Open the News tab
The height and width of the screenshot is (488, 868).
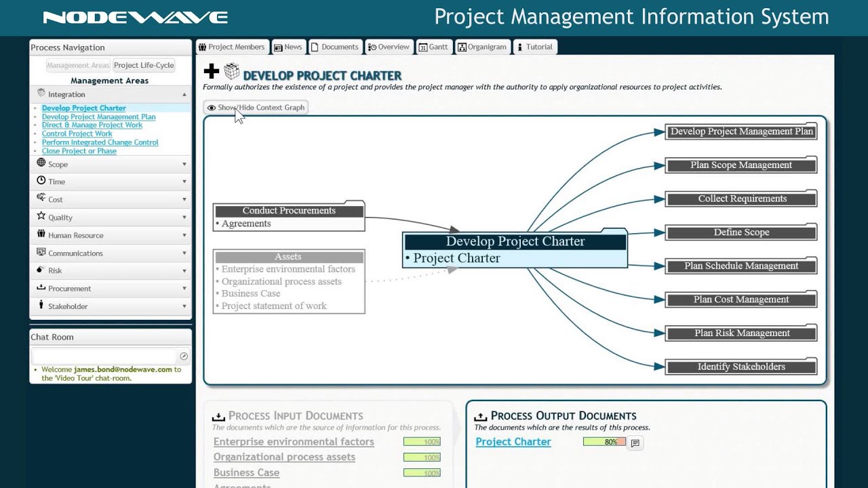click(x=288, y=47)
